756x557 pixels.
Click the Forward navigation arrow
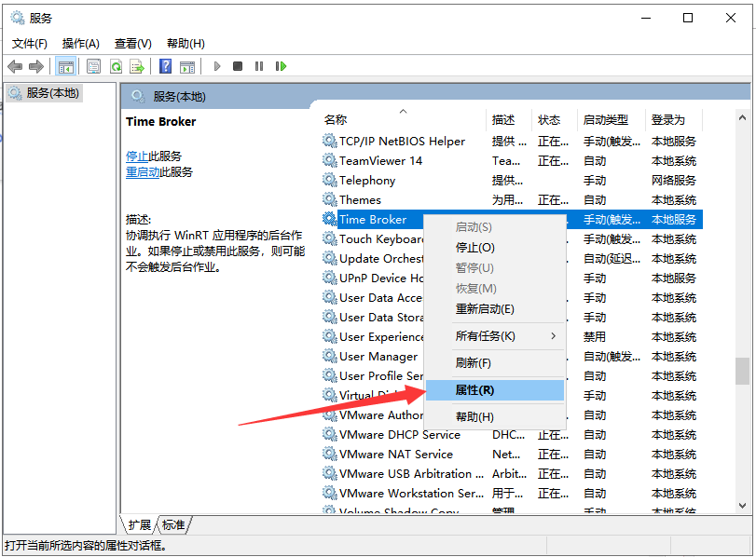[35, 65]
